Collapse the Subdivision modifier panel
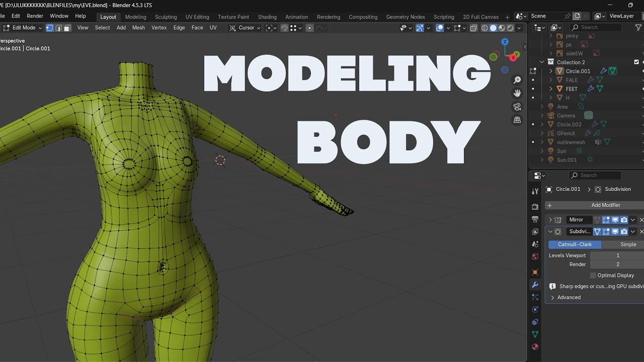The height and width of the screenshot is (362, 644). click(550, 232)
